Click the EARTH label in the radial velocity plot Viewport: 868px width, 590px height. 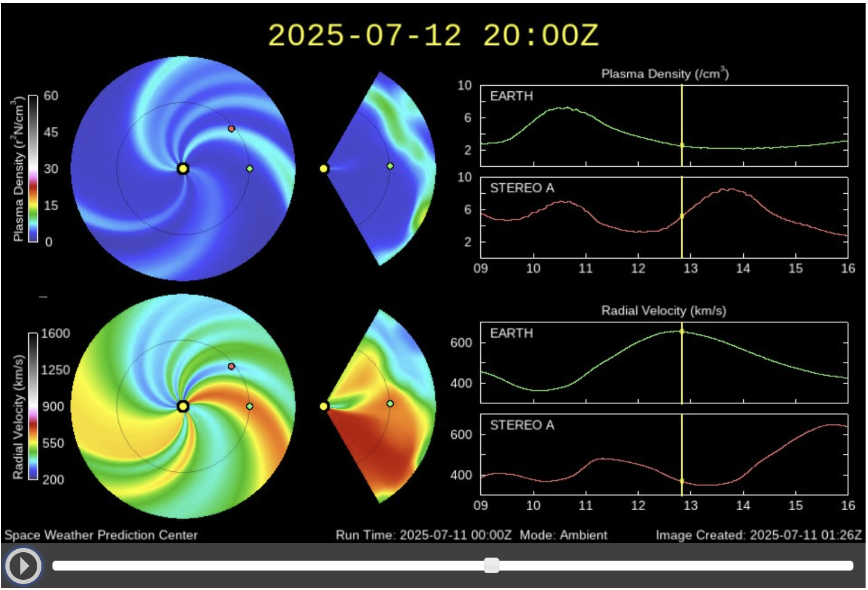(511, 333)
